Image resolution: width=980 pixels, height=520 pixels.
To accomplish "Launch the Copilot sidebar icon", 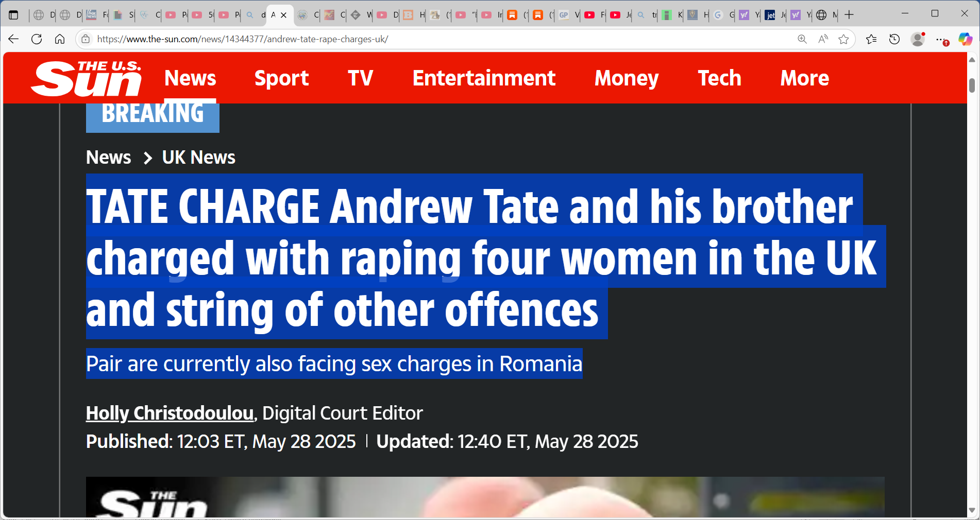I will (x=965, y=39).
